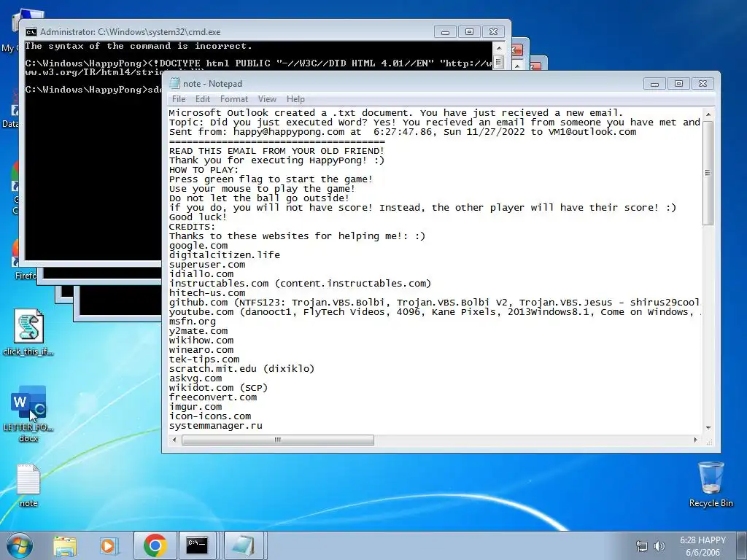747x560 pixels.
Task: Open Windows Explorer from taskbar
Action: pyautogui.click(x=65, y=545)
